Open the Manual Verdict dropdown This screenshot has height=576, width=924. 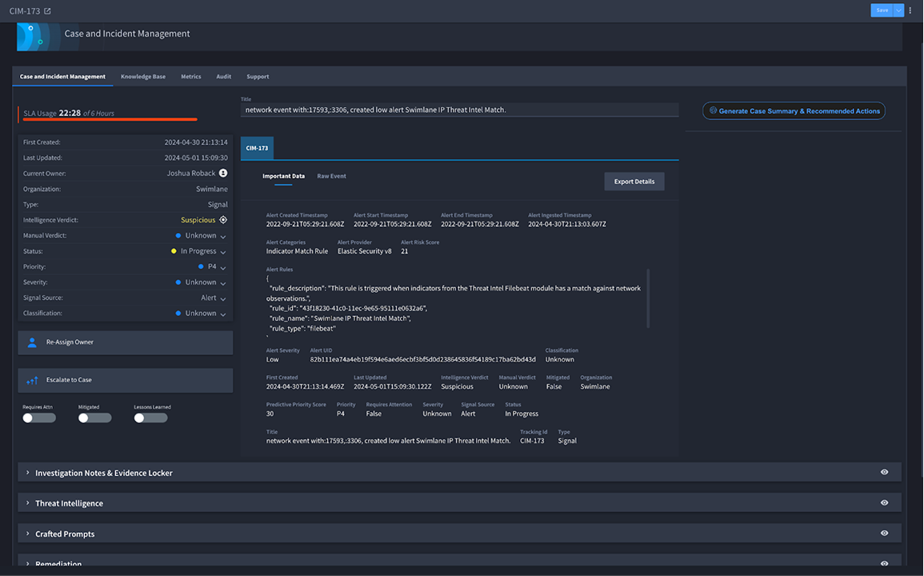pyautogui.click(x=223, y=236)
